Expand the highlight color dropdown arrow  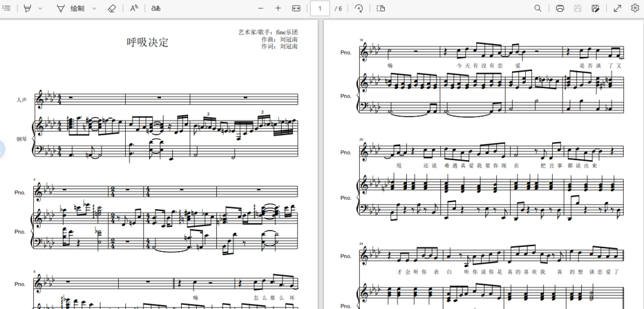tap(40, 8)
